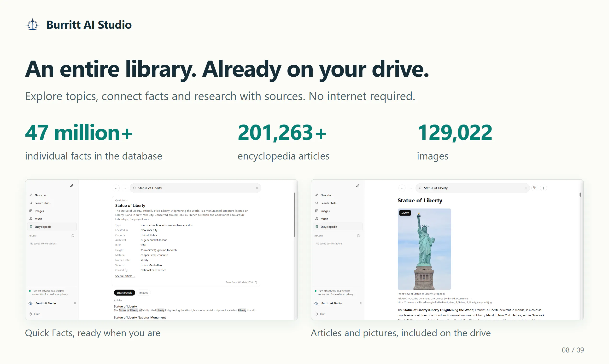The height and width of the screenshot is (364, 609).
Task: Clear the search with X in Quick facts screenshot
Action: click(x=257, y=188)
